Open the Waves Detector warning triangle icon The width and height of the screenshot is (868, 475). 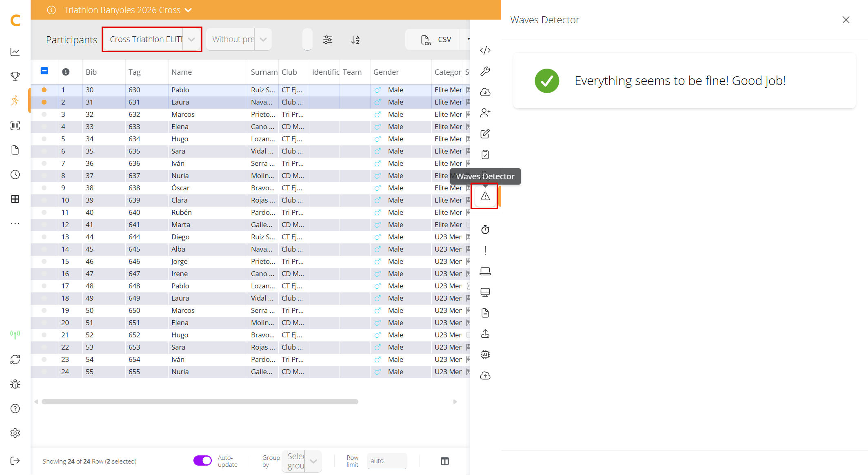tap(485, 196)
